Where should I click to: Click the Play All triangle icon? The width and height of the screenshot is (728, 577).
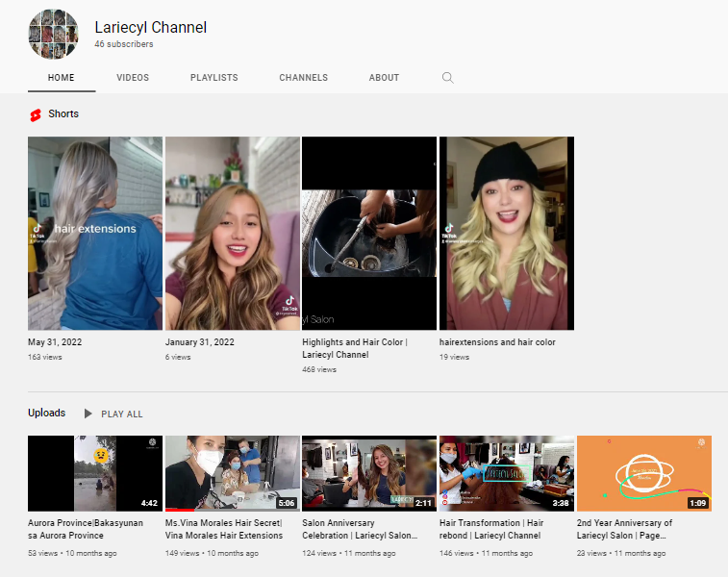(x=88, y=414)
